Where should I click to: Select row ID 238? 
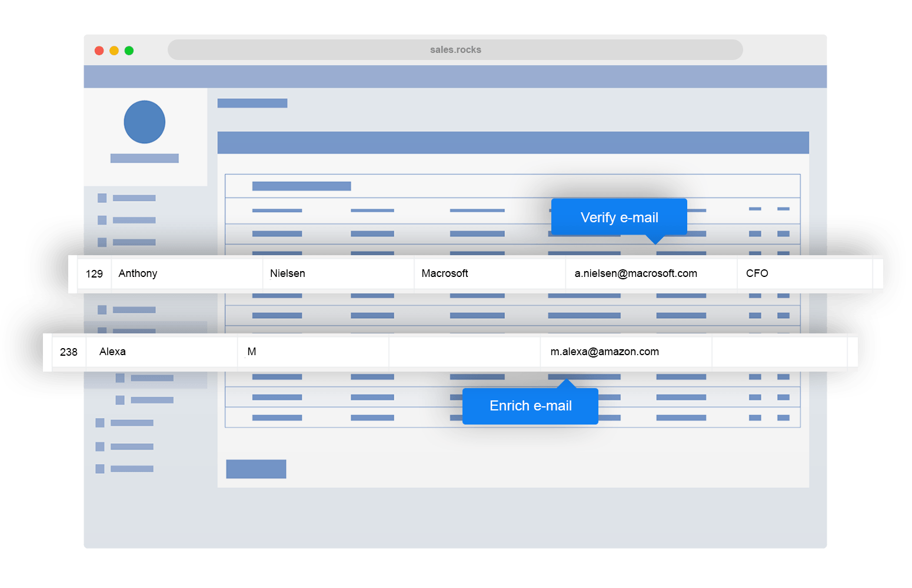[x=69, y=352]
